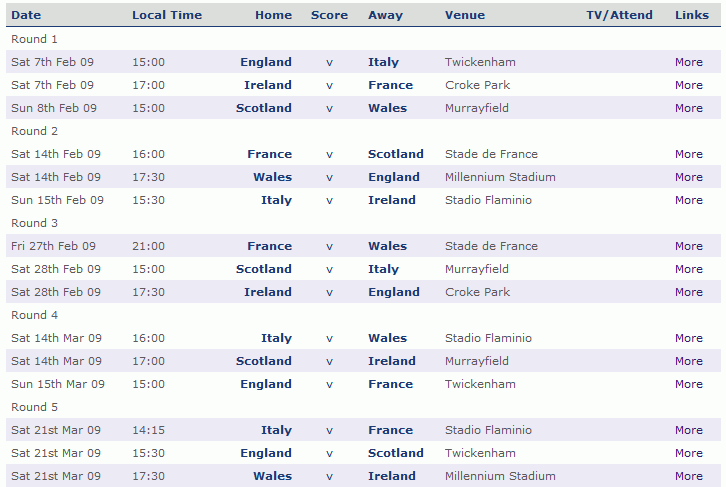Viewport: 726px width, 487px height.
Task: Select France away team on 15th Mar
Action: tap(390, 384)
